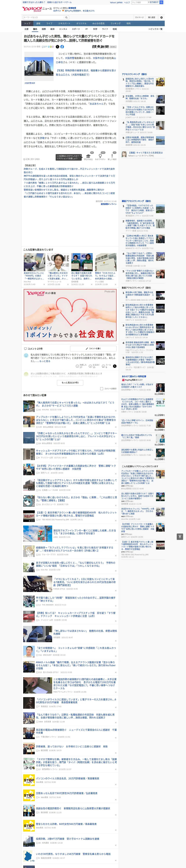The width and height of the screenshot is (186, 868).
Task: Click the 読売新聞オンライン logo beside headline
Action: click(x=104, y=47)
